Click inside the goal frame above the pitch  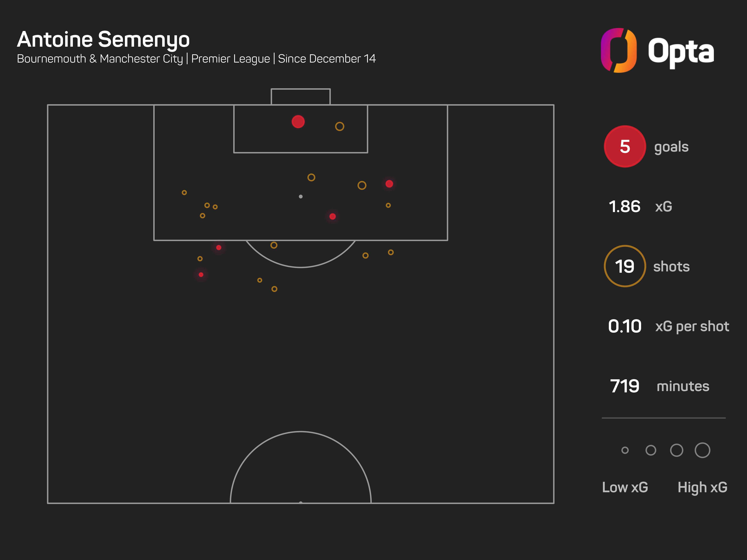300,97
